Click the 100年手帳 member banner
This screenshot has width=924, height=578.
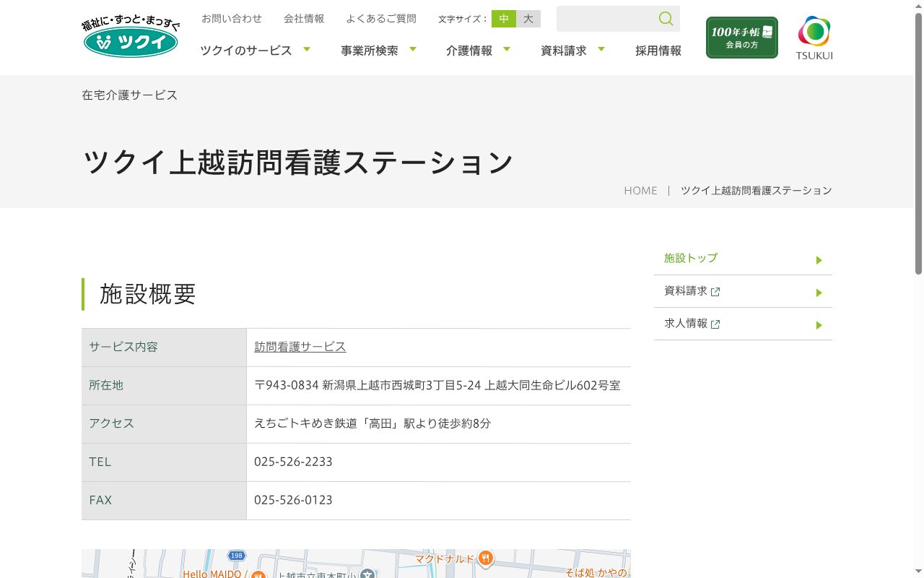pyautogui.click(x=742, y=38)
